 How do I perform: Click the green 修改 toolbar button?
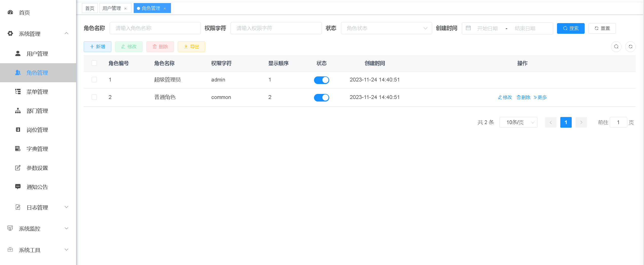click(x=129, y=46)
